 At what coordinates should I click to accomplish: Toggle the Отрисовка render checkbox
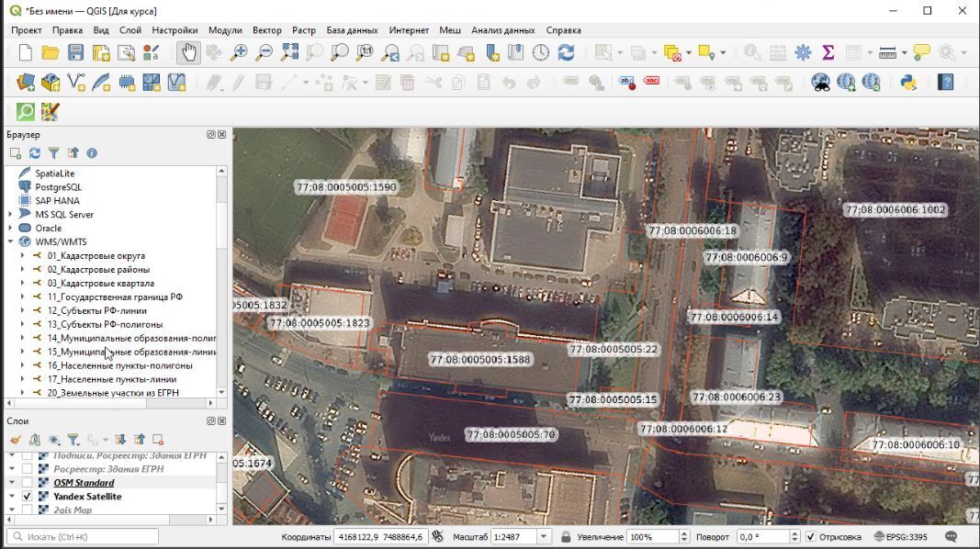810,537
